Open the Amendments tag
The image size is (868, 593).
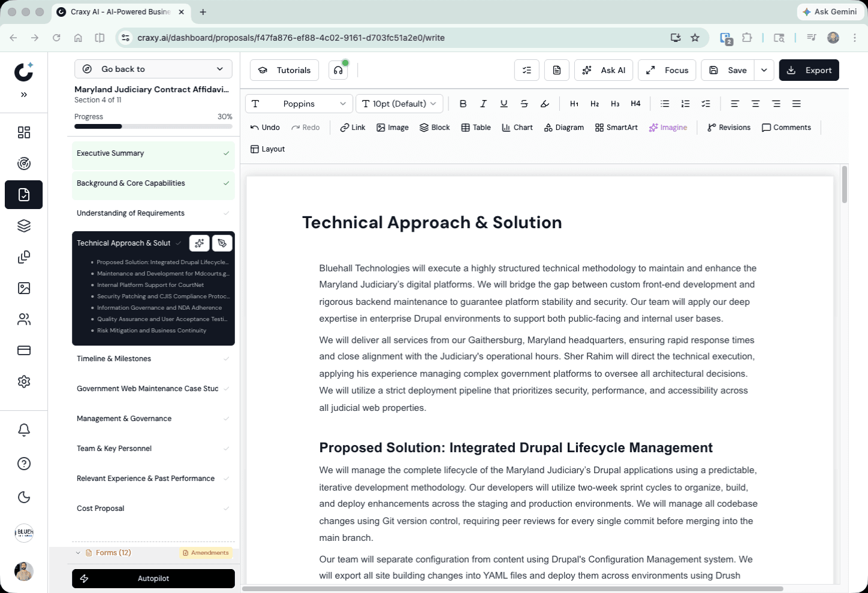(x=206, y=553)
